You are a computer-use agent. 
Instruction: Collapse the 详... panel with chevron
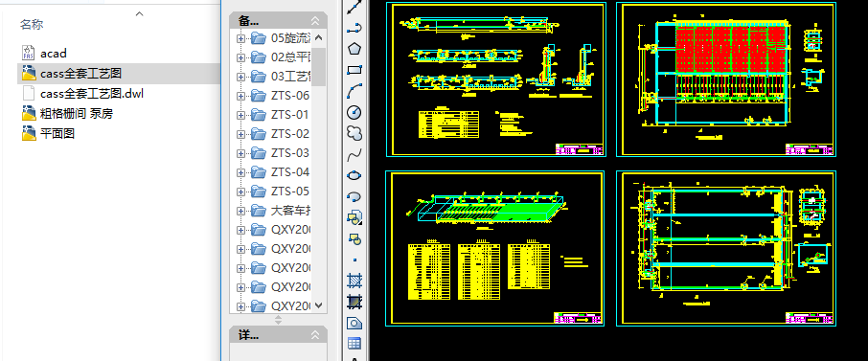(x=315, y=335)
